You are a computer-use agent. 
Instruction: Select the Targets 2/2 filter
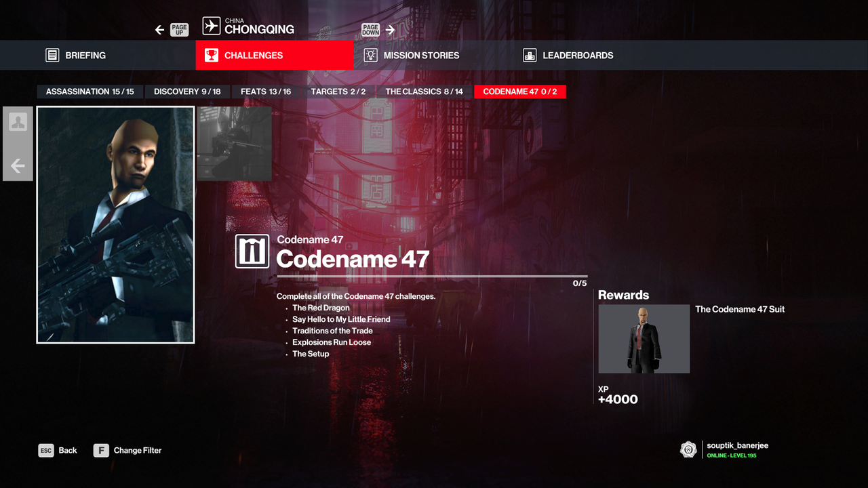(x=338, y=91)
